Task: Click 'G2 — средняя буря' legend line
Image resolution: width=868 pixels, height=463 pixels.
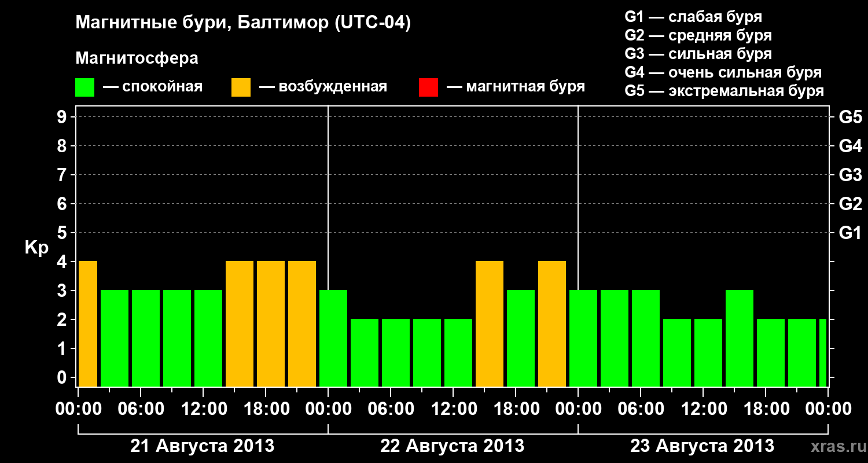Action: (698, 35)
